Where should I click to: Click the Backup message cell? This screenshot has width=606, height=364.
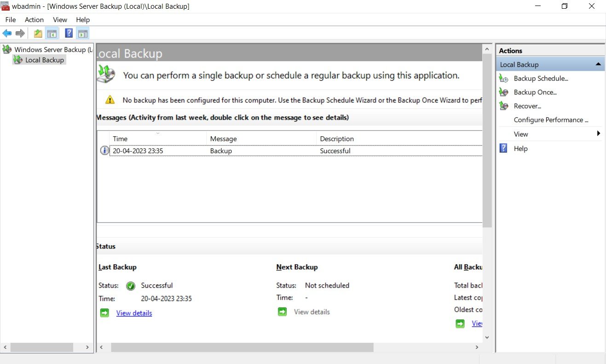click(x=221, y=151)
